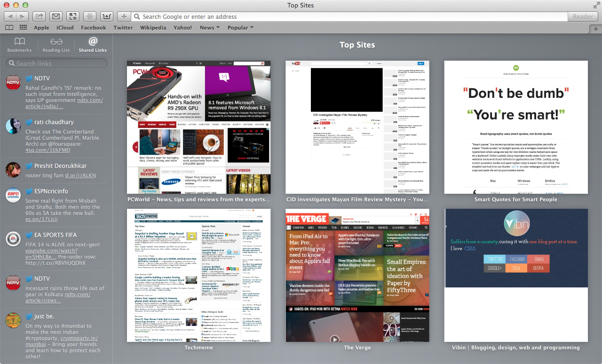
Task: Open iCloud bookmark in Favorites bar
Action: [65, 28]
